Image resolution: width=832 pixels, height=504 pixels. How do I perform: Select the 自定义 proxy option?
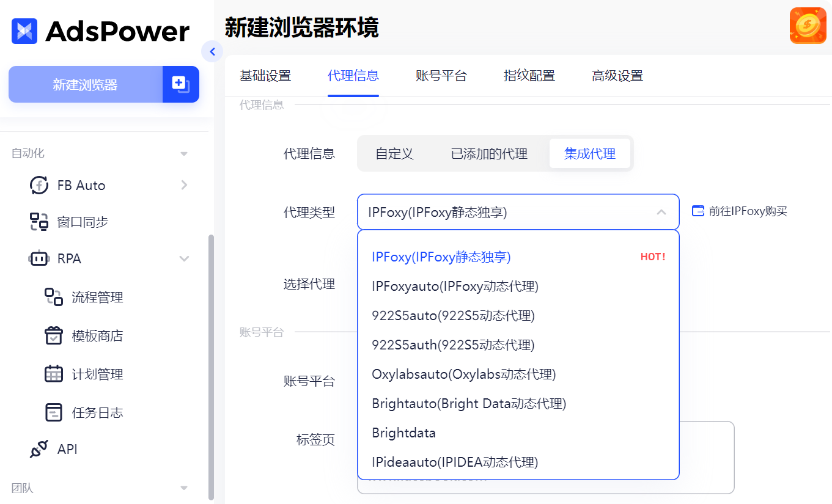395,153
